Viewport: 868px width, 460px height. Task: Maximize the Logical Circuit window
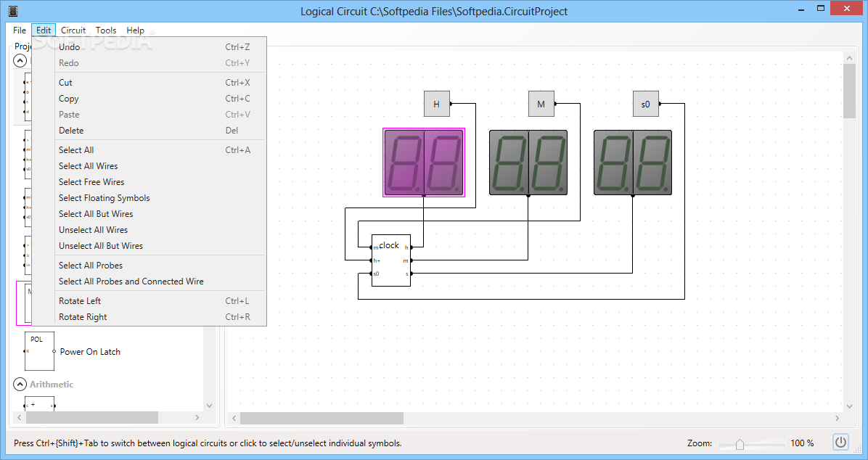coord(820,8)
